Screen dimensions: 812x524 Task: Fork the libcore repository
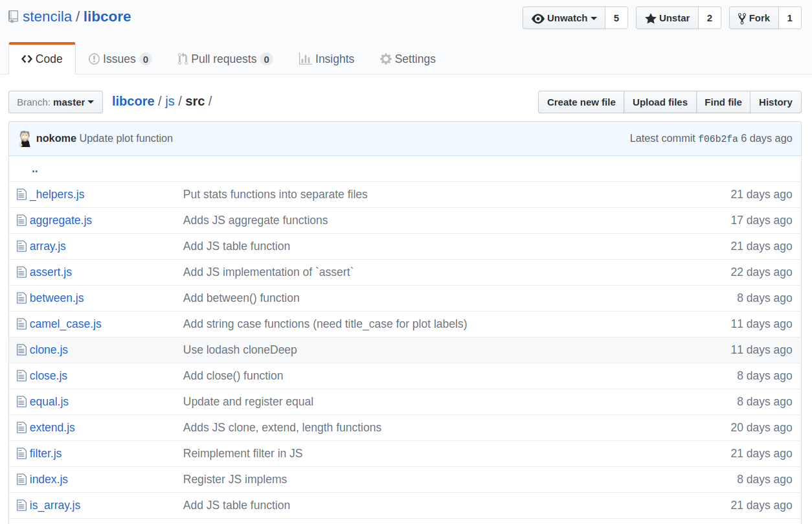tap(754, 18)
